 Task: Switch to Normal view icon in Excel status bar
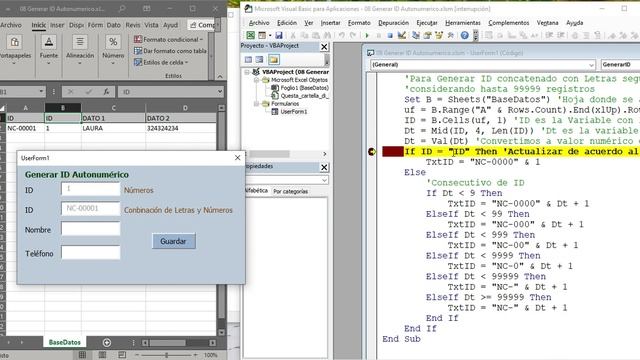click(x=83, y=355)
